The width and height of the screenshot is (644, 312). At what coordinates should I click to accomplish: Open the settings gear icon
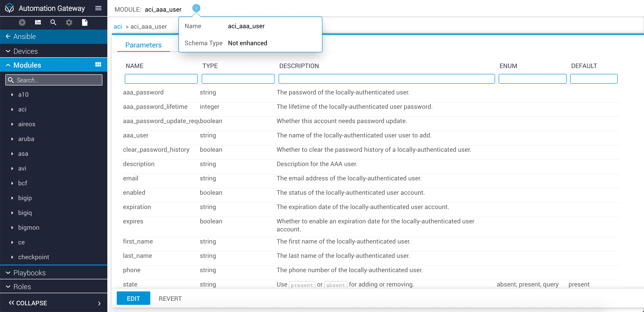pos(69,23)
